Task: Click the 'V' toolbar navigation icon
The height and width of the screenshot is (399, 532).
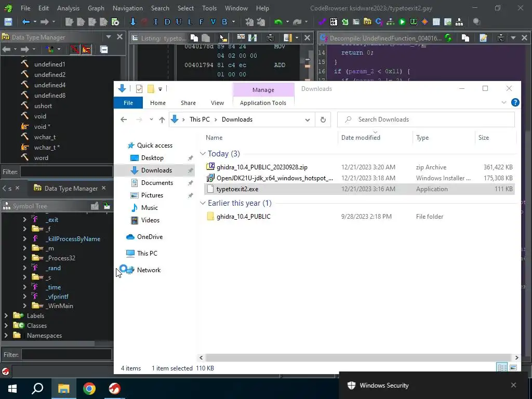Action: [213, 22]
